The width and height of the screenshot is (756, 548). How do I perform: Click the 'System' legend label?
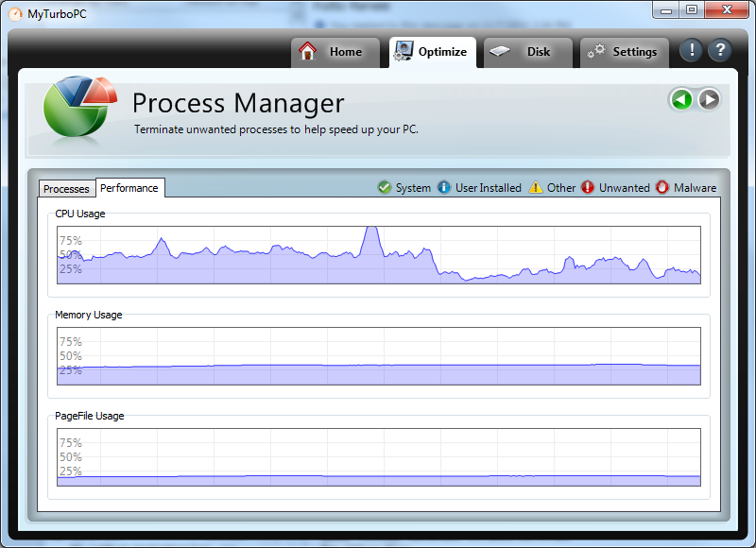point(413,188)
